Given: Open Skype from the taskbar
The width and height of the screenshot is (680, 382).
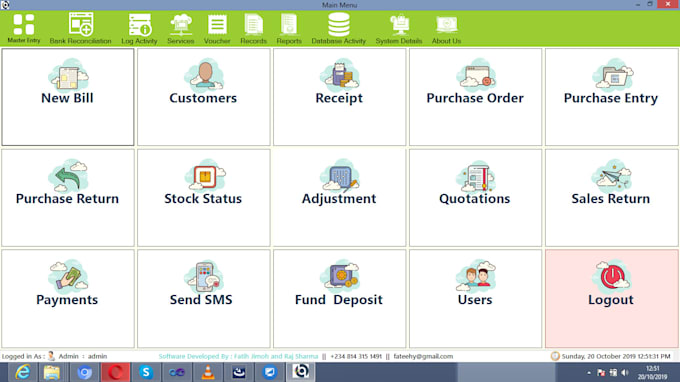Looking at the screenshot, I should [x=146, y=372].
